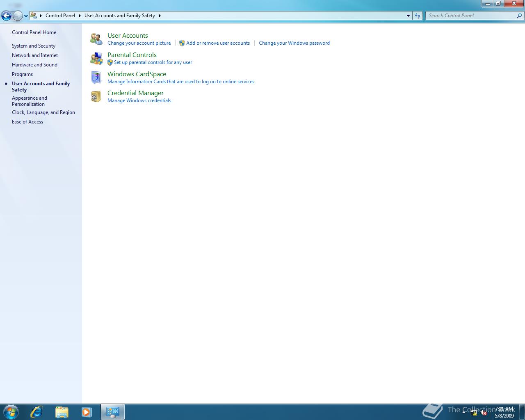Click the network warning tray icon
Image resolution: width=525 pixels, height=420 pixels.
pos(474,413)
